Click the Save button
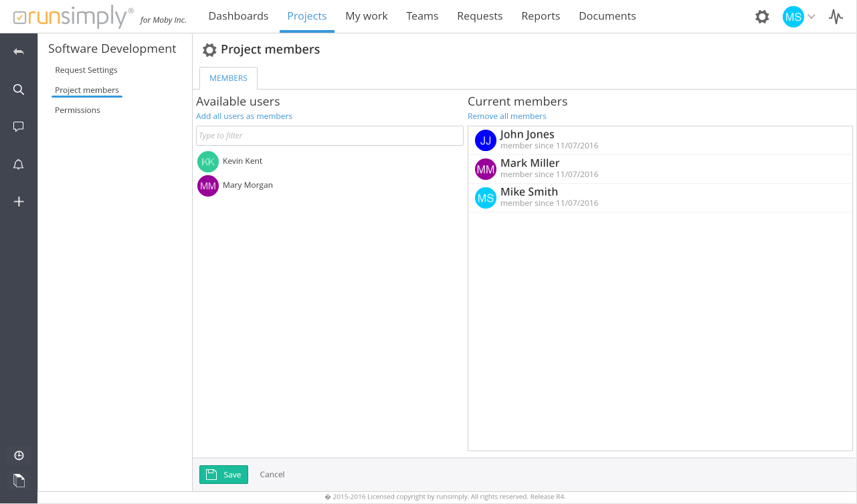 click(x=223, y=475)
